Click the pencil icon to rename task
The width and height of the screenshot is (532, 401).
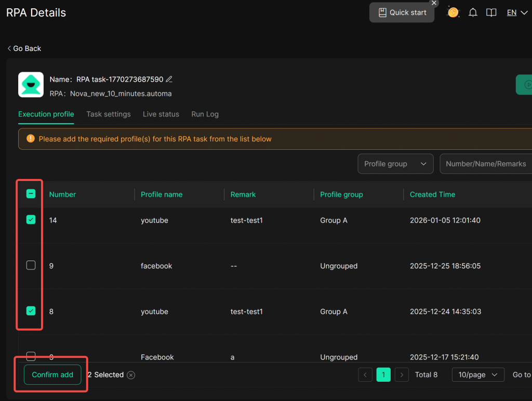(169, 80)
